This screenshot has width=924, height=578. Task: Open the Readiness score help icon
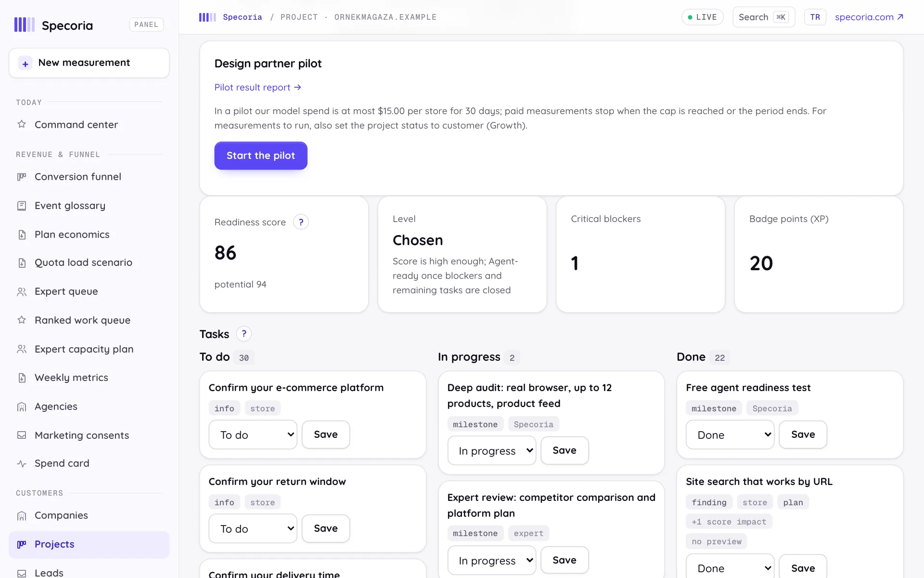tap(301, 222)
